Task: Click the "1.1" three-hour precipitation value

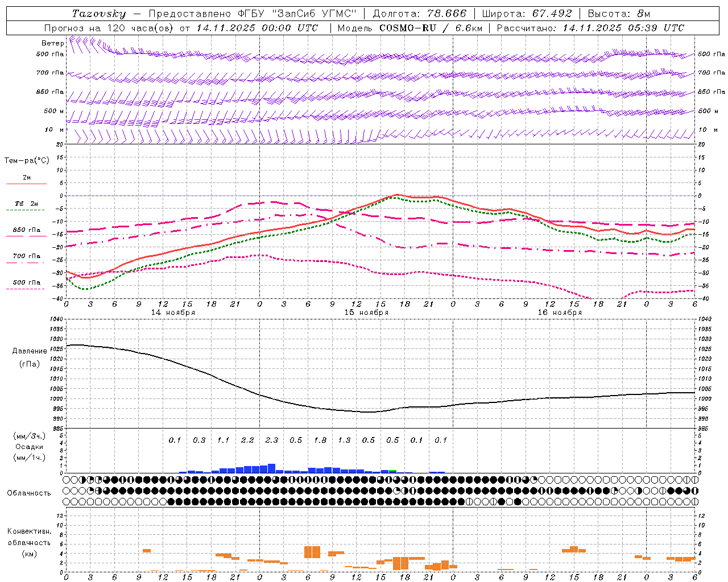Action: [x=224, y=440]
